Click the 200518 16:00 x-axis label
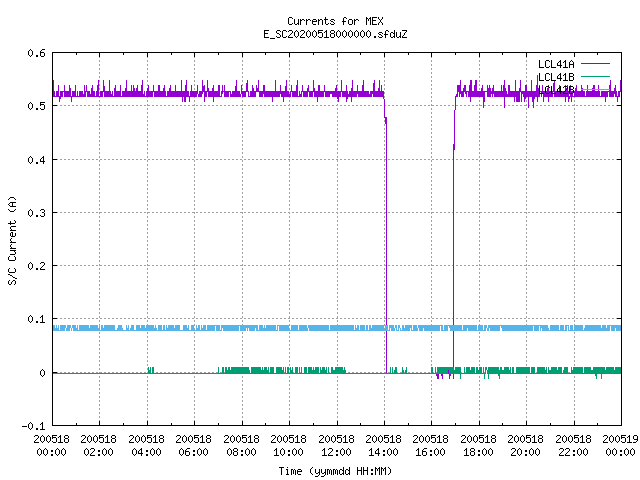The width and height of the screenshot is (640, 480). (x=431, y=446)
